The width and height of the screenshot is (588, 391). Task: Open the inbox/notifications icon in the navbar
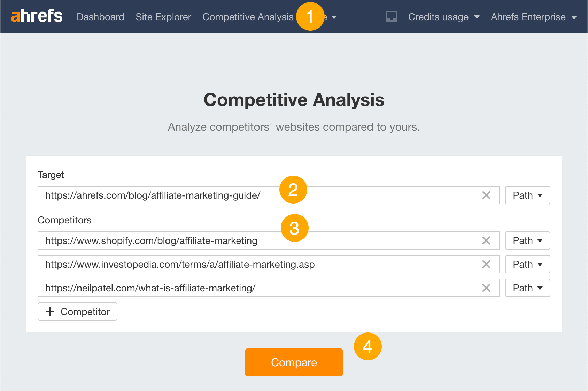(392, 16)
